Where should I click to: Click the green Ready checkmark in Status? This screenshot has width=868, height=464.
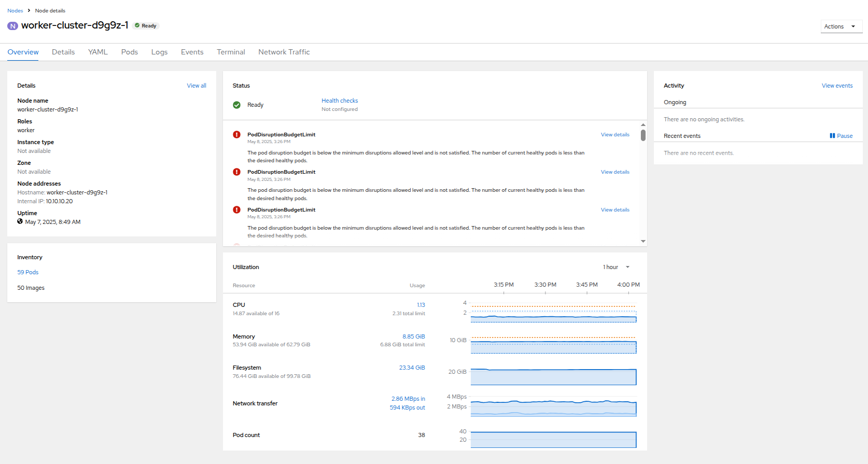[x=237, y=105]
